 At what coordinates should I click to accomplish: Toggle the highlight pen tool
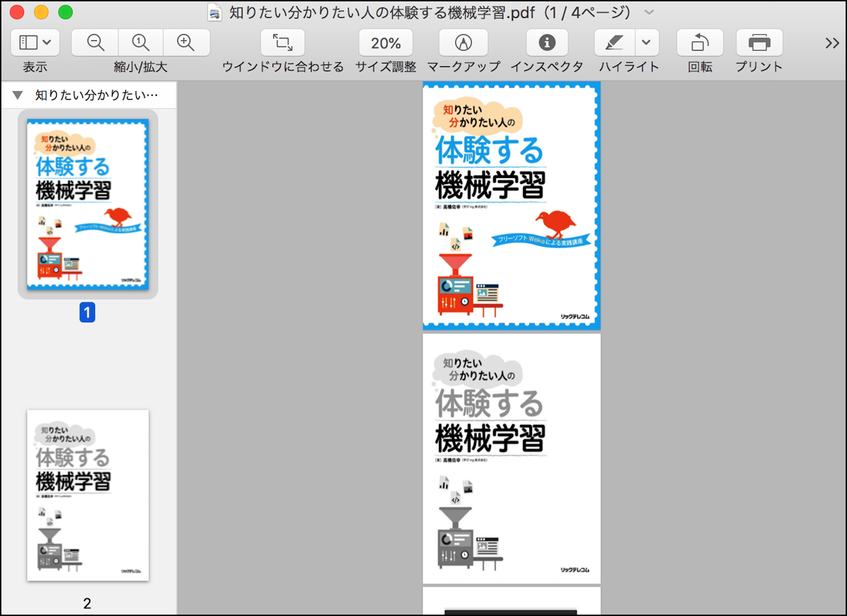pyautogui.click(x=614, y=42)
